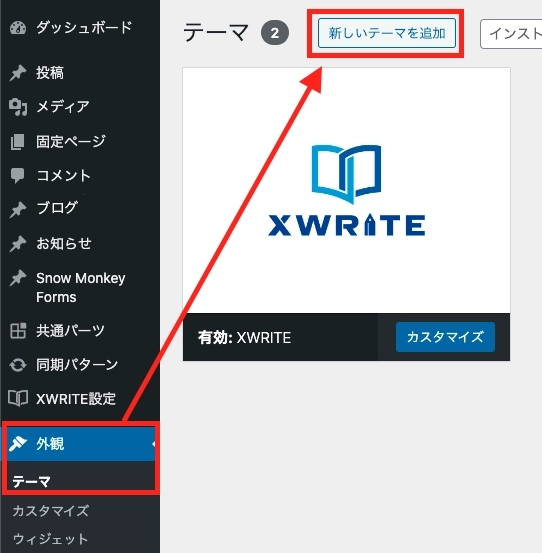Screen dimensions: 542x553
Task: Click the 有効: XWRITE theme name
Action: click(244, 338)
